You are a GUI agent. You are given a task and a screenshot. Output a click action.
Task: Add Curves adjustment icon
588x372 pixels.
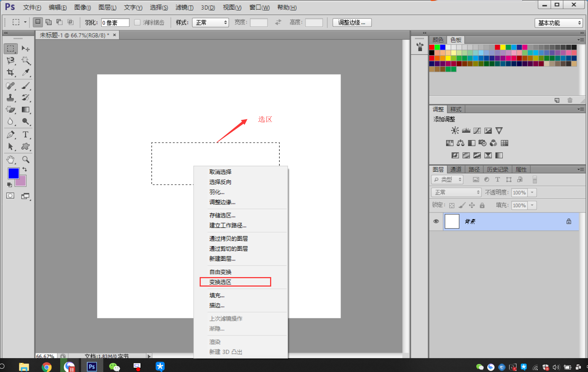click(477, 131)
